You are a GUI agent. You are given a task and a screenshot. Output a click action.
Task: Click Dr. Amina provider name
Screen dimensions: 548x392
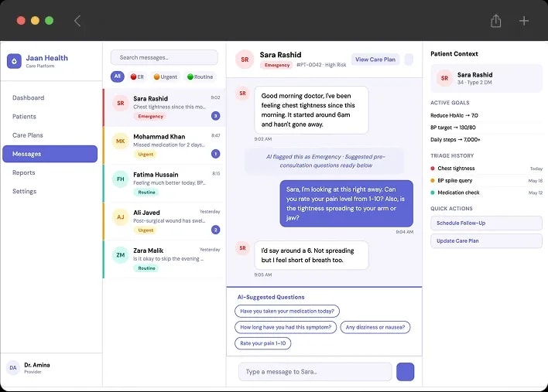tap(37, 365)
